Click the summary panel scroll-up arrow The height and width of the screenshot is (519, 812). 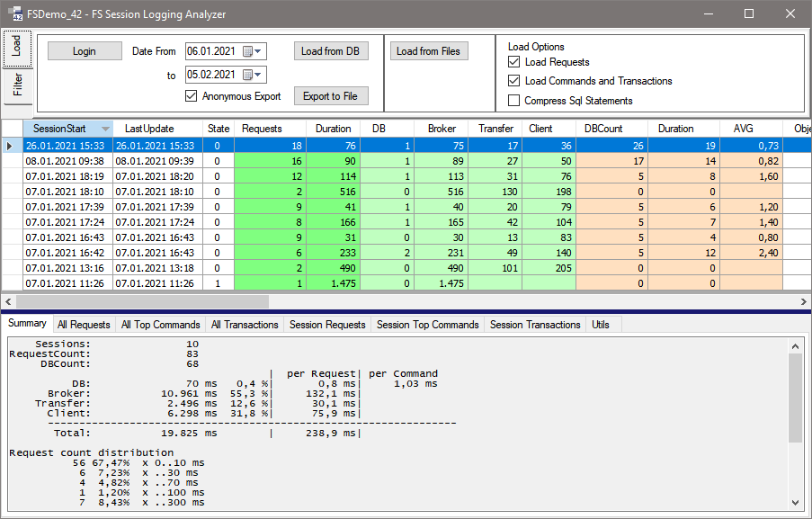tap(796, 345)
